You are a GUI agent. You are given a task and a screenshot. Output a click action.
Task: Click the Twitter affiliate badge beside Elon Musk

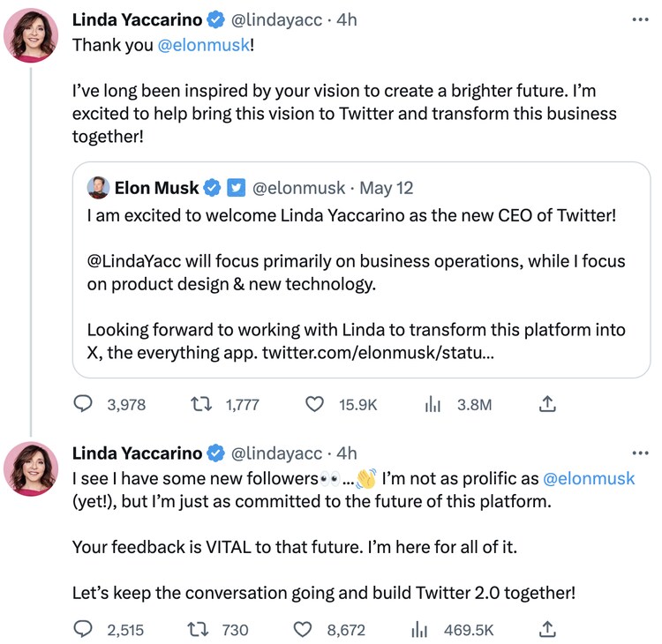[x=237, y=188]
